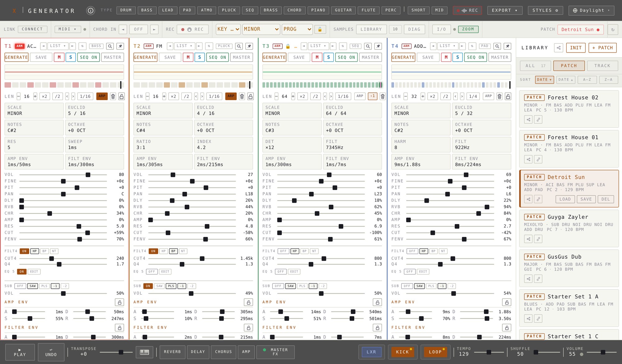Adjust the TEMPO slider handle
The width and height of the screenshot is (622, 364).
click(x=489, y=352)
